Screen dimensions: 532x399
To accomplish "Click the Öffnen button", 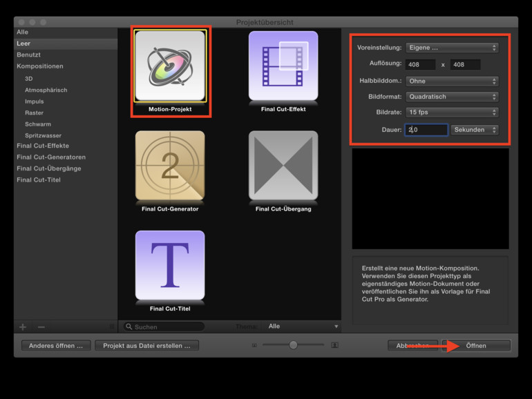I will tap(476, 346).
